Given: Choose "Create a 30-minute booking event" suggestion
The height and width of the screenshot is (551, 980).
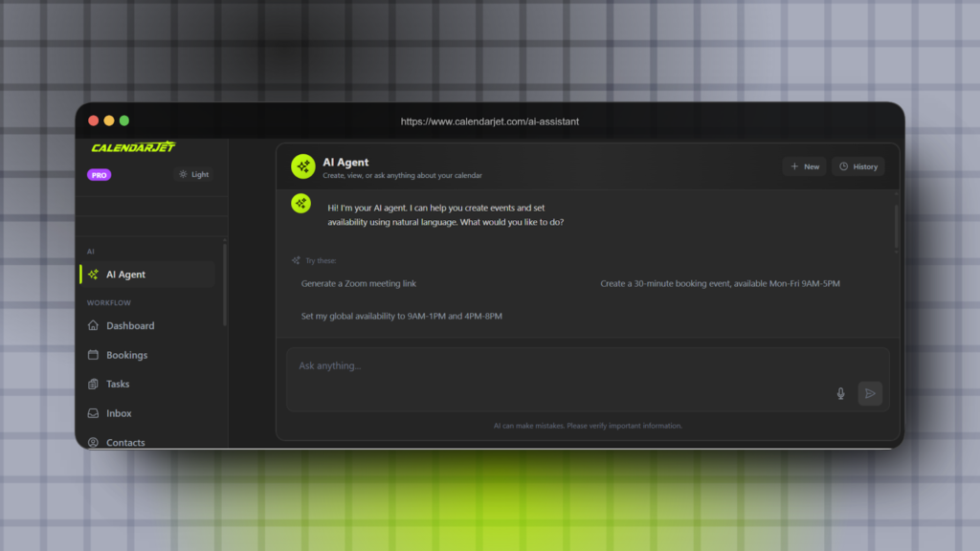Looking at the screenshot, I should point(720,284).
